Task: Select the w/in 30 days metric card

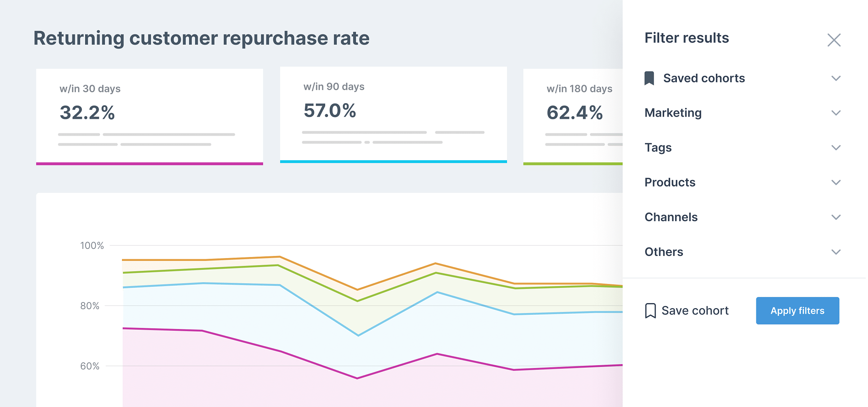Action: coord(149,113)
